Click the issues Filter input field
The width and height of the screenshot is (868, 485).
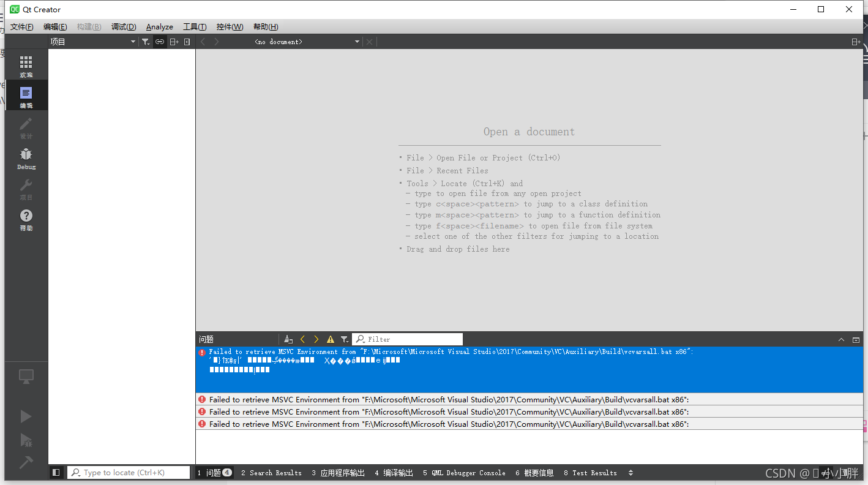tap(408, 339)
